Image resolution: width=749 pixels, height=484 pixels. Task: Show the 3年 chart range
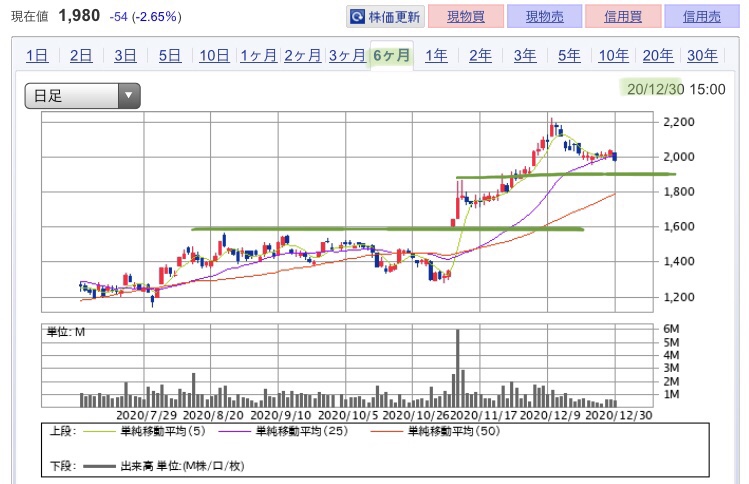(524, 56)
